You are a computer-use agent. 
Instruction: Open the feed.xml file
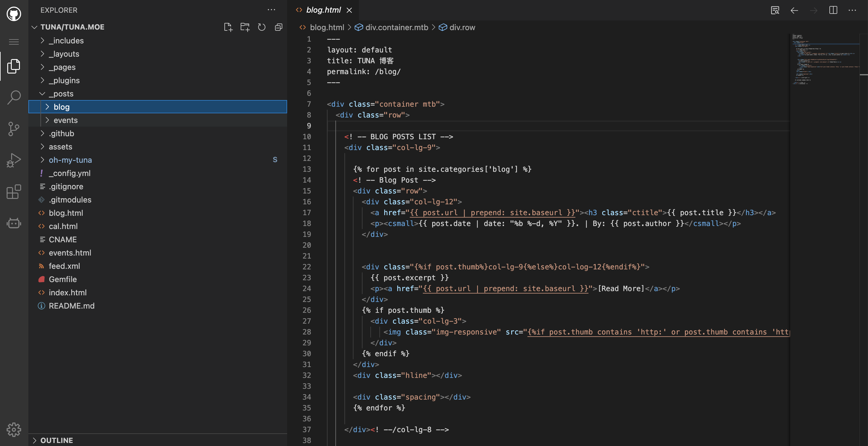[158, 266]
